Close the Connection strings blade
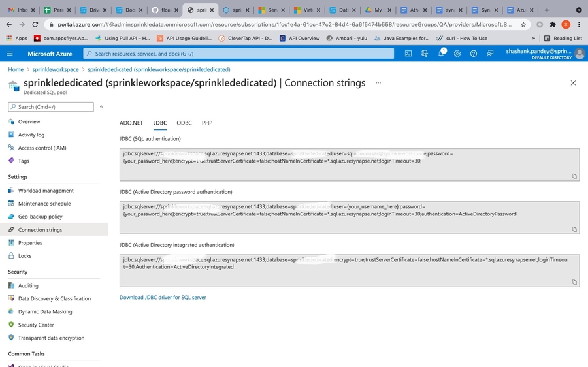The image size is (588, 367). (573, 83)
